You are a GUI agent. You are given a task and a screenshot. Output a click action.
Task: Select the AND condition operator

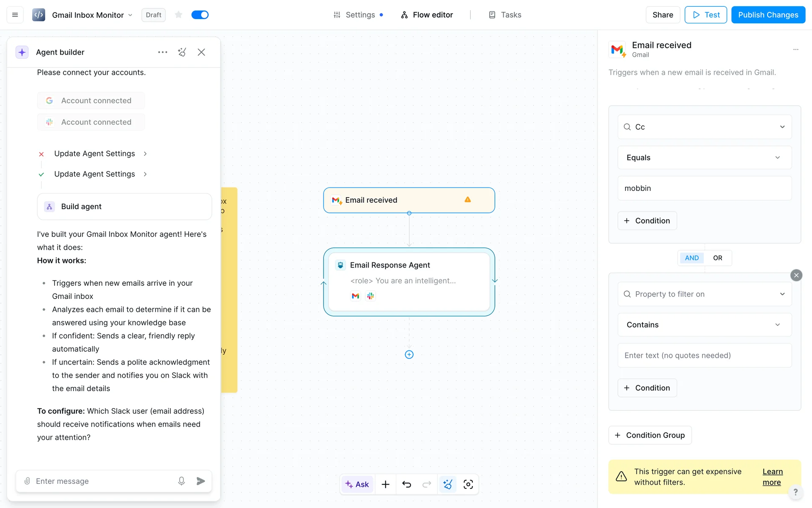pyautogui.click(x=691, y=258)
